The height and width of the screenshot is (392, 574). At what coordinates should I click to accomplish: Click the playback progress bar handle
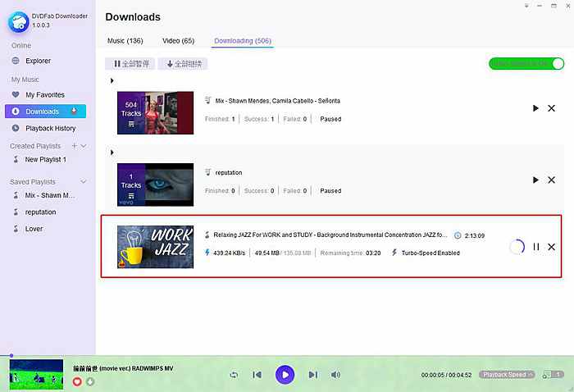[11, 355]
